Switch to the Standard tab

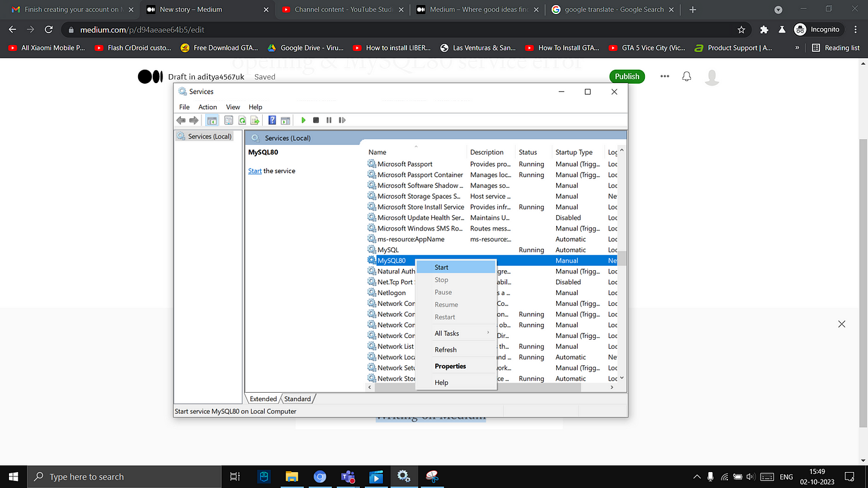pos(297,399)
